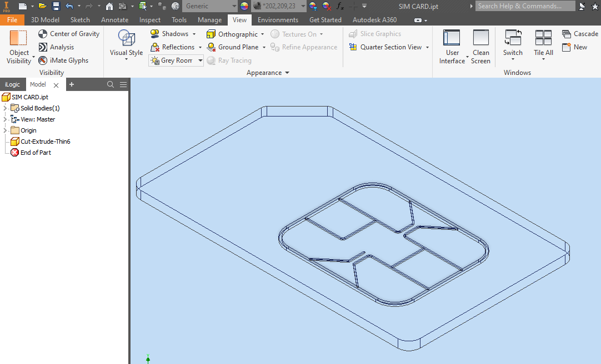This screenshot has height=364, width=601.
Task: Open the Tools ribbon tab
Action: [x=179, y=20]
